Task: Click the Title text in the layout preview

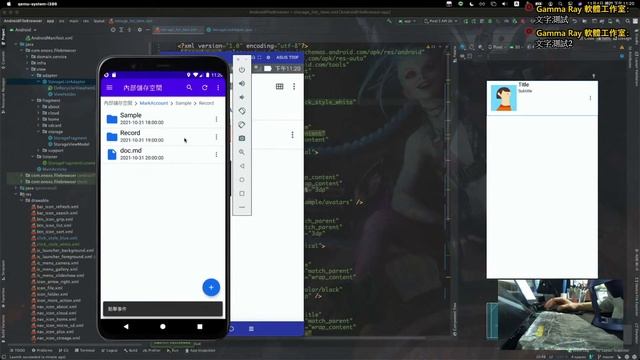Action: [524, 84]
